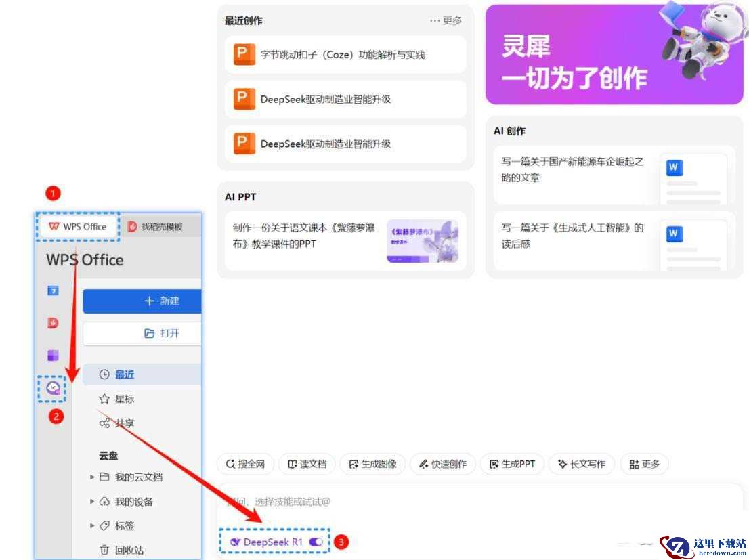
Task: Expand the 标签 tree node
Action: (x=91, y=525)
